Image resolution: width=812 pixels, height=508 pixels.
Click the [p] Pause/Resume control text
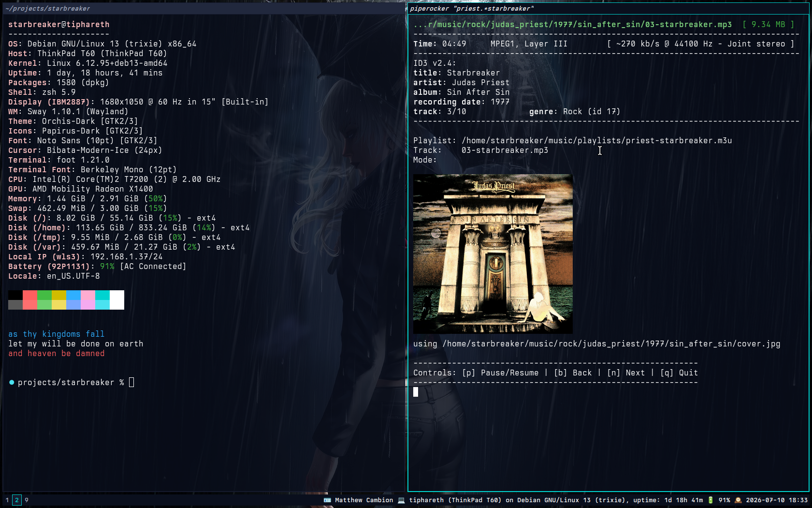pyautogui.click(x=500, y=373)
